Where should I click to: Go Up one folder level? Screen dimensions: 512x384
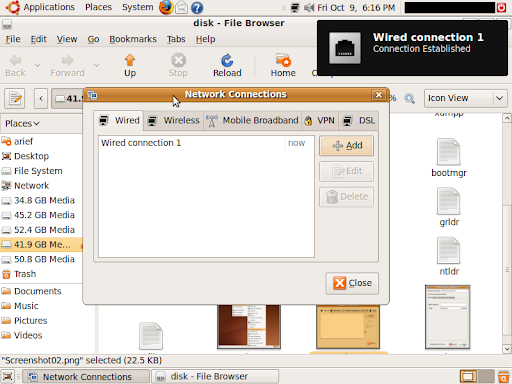tap(130, 65)
